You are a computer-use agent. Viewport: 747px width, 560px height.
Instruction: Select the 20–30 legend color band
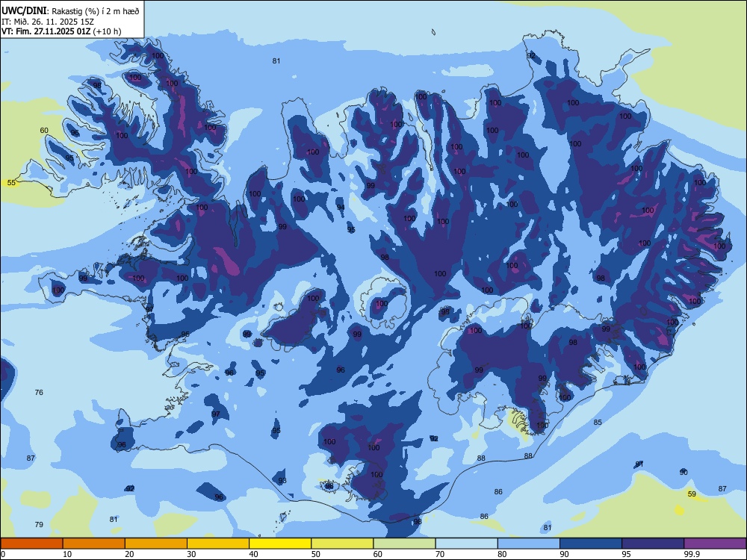[156, 544]
